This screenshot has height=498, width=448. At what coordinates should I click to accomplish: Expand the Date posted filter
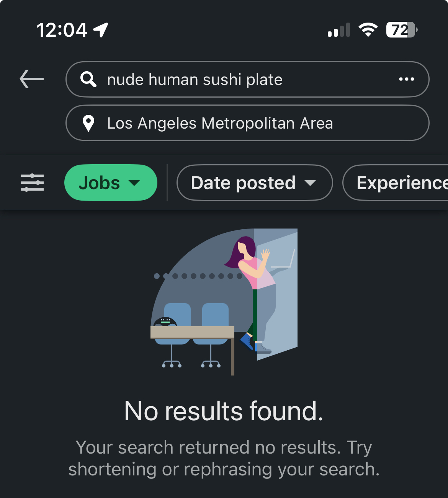click(x=254, y=183)
